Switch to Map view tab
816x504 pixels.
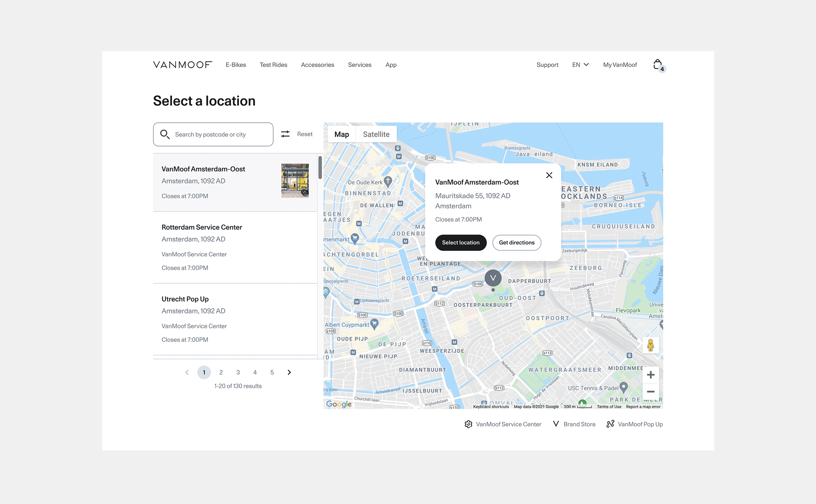point(342,134)
